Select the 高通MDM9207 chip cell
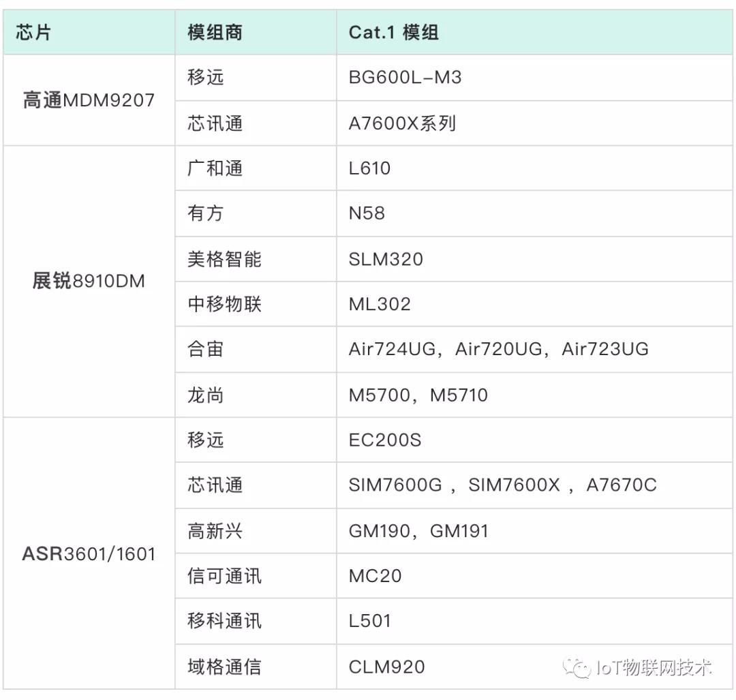The image size is (736, 700). 89,101
